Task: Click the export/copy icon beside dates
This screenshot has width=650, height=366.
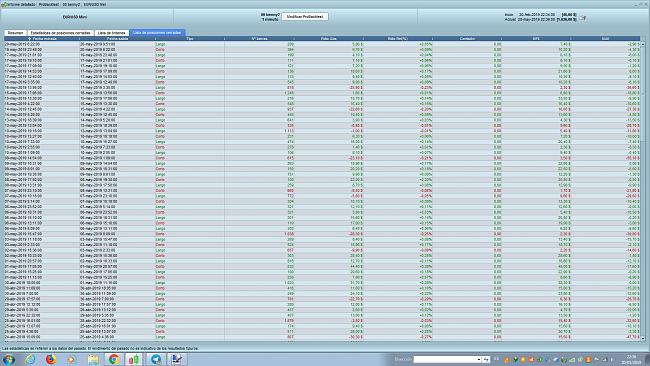Action: coord(583,18)
